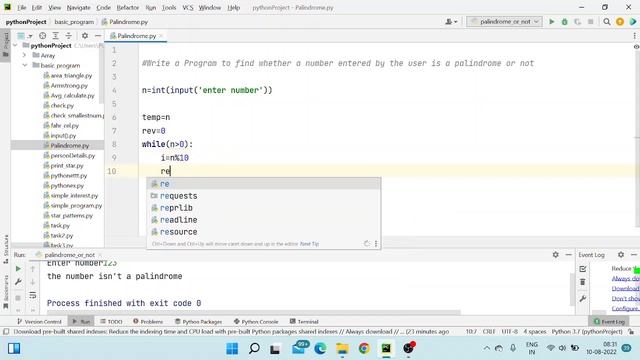
Task: Close the Palindrome.py editor tab
Action: point(161,36)
